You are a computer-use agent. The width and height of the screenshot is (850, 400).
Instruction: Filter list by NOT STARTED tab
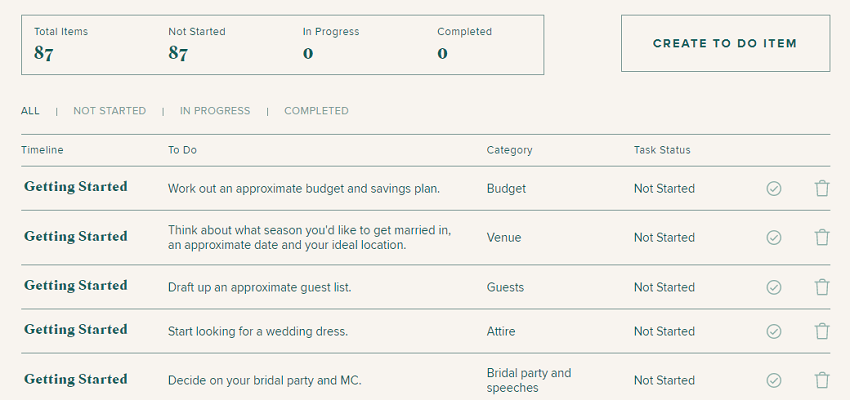pos(109,111)
